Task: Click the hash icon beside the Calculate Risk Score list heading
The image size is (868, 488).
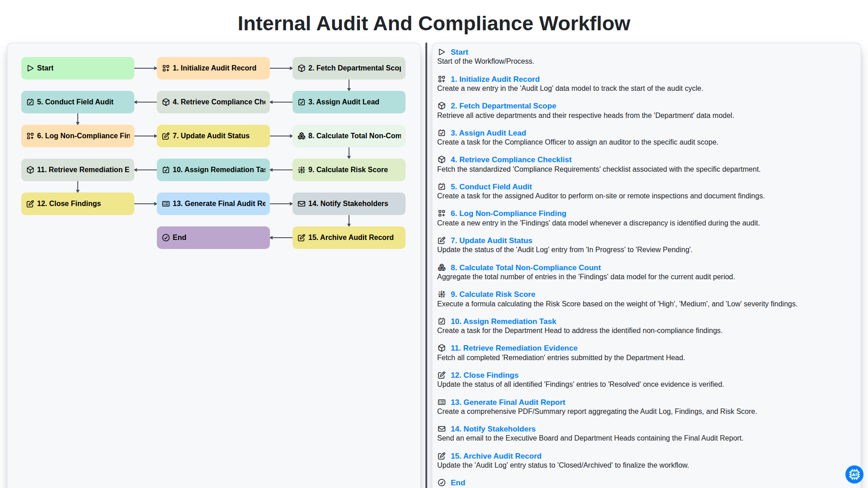Action: [442, 294]
